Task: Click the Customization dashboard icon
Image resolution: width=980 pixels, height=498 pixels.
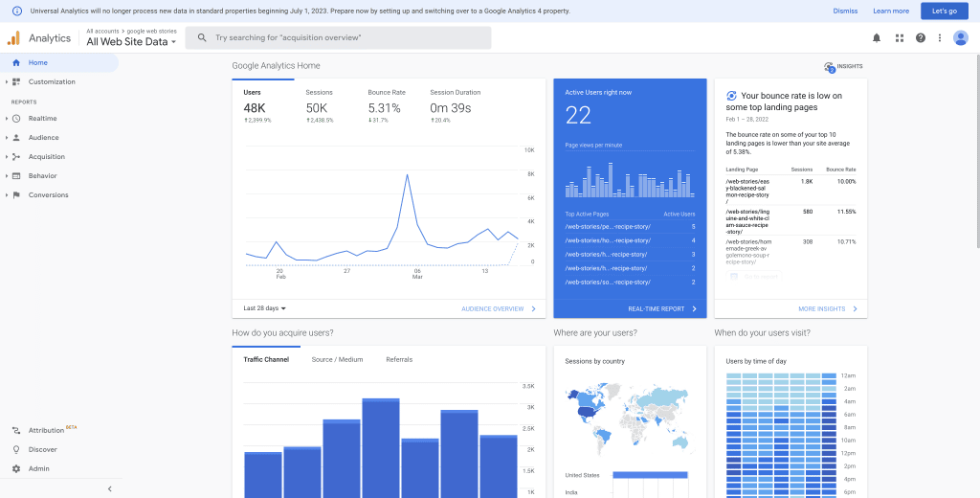Action: [16, 82]
